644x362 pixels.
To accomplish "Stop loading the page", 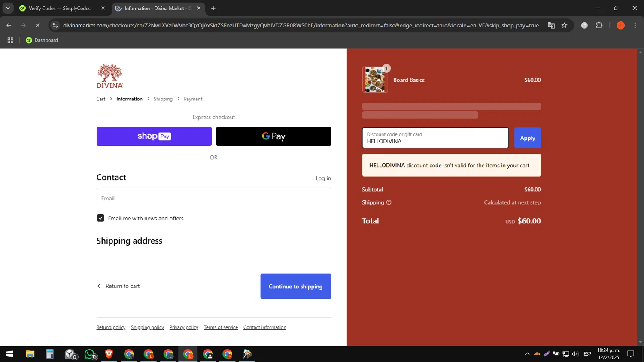I will click(x=38, y=26).
